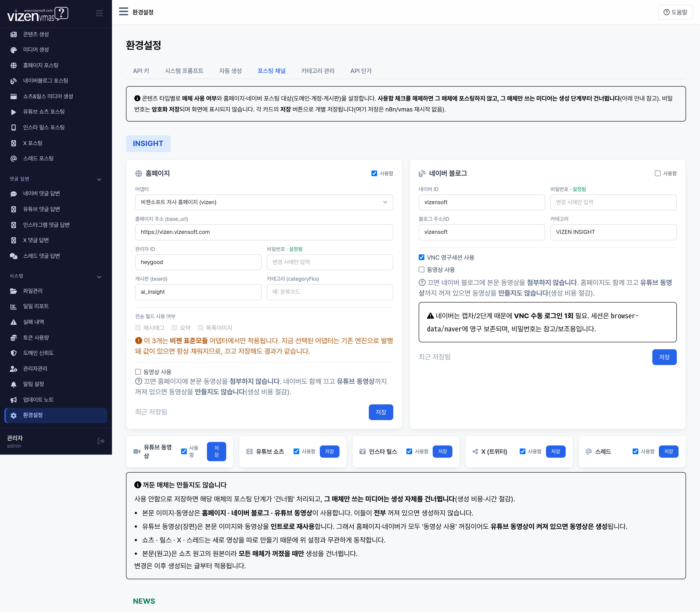Click the 네이버 블로그 카테고리 field

(x=613, y=232)
